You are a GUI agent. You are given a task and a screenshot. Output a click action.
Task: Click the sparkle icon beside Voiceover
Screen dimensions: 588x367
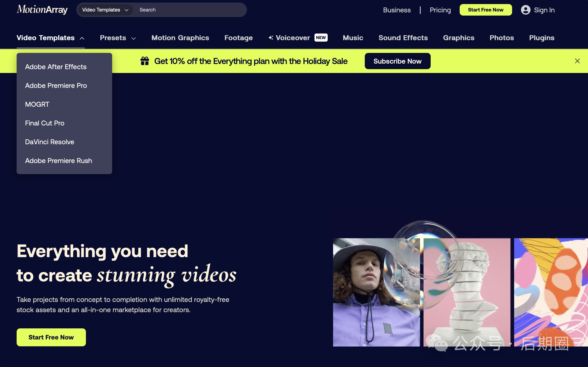pyautogui.click(x=271, y=38)
